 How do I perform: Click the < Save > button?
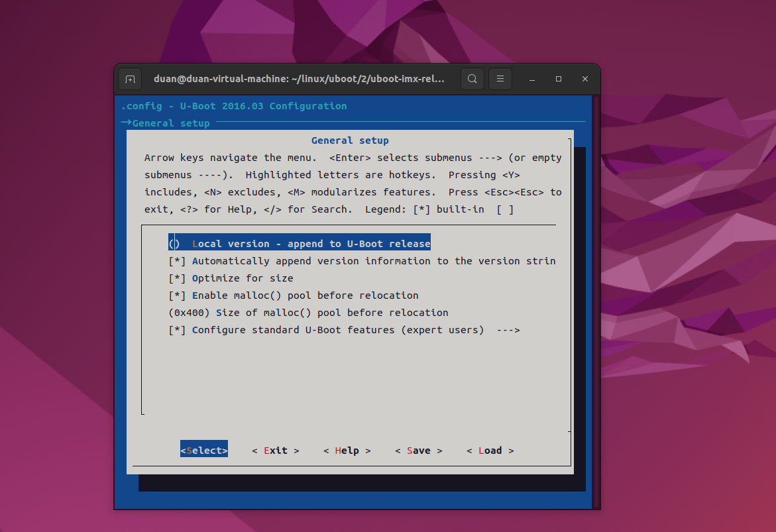tap(419, 451)
